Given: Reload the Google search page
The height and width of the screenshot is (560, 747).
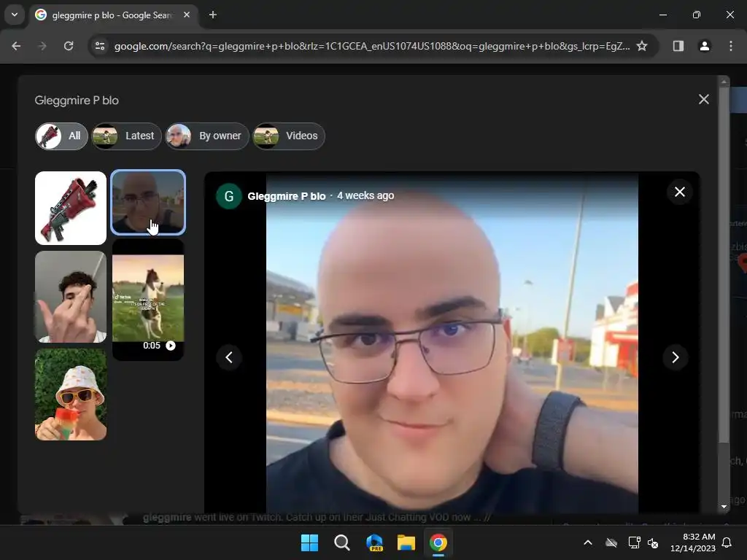Looking at the screenshot, I should pos(69,46).
